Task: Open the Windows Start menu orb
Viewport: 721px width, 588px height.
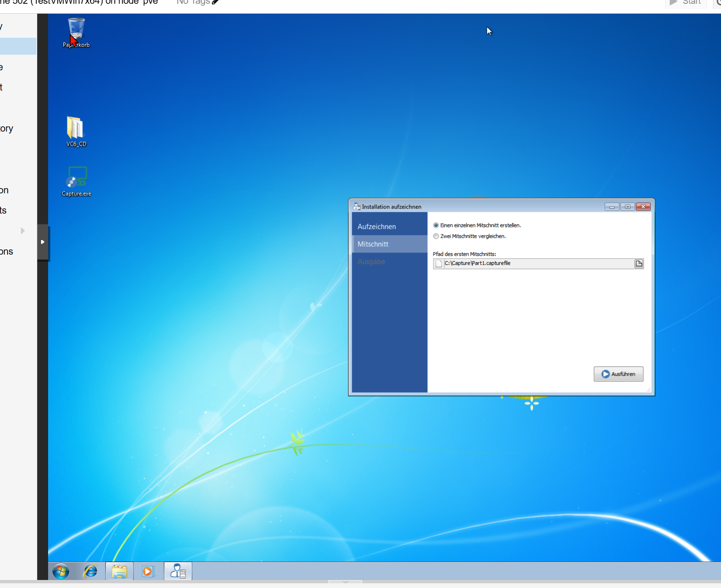Action: point(61,571)
